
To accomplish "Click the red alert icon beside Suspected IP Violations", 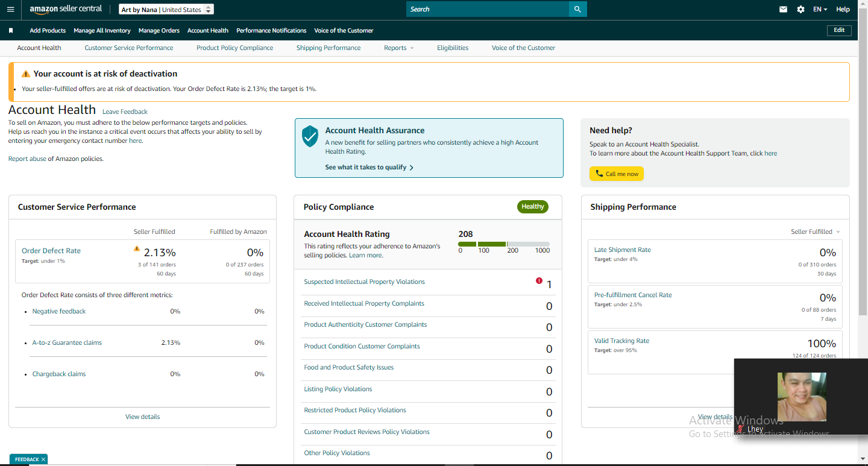I will click(x=539, y=280).
